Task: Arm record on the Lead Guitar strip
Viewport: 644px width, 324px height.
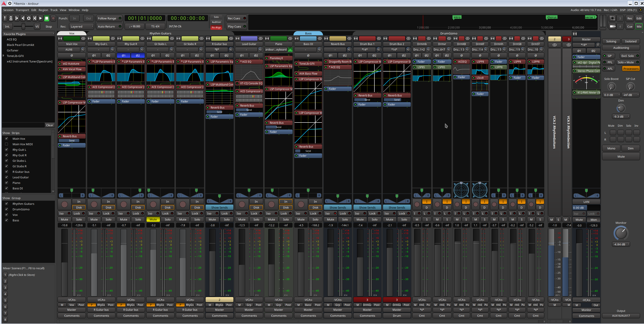Action: coord(242,205)
